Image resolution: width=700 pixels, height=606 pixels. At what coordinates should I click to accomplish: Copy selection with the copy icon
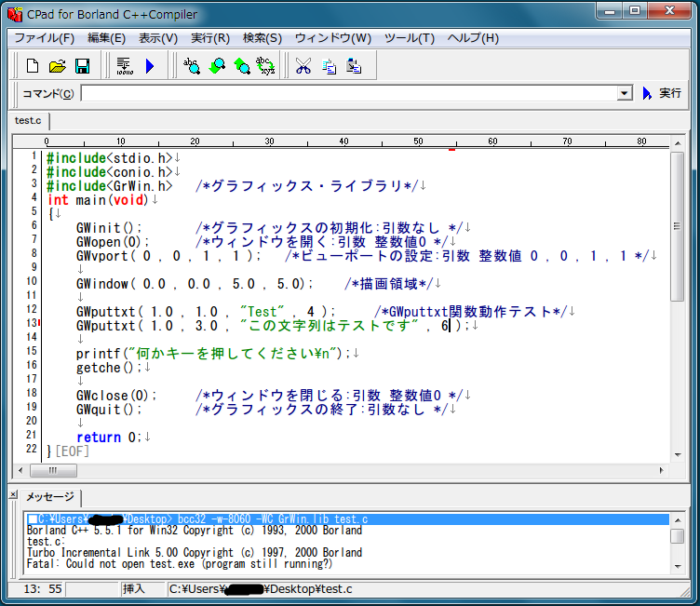329,66
